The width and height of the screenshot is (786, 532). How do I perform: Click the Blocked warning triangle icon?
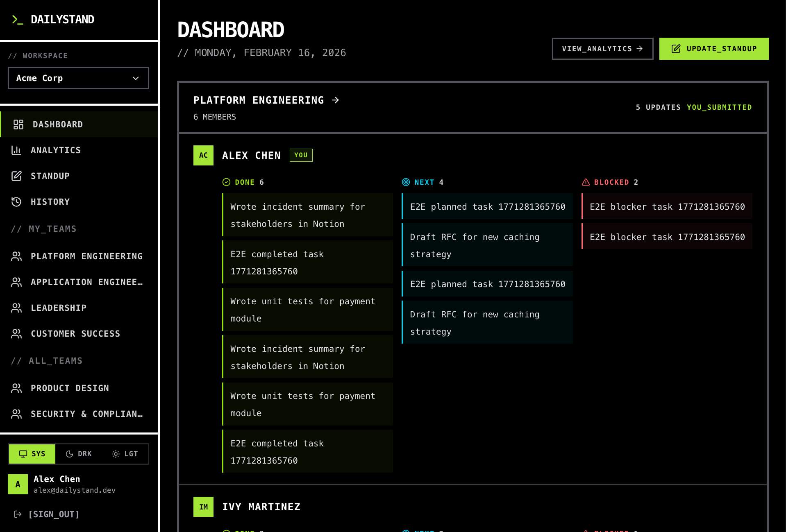tap(585, 182)
